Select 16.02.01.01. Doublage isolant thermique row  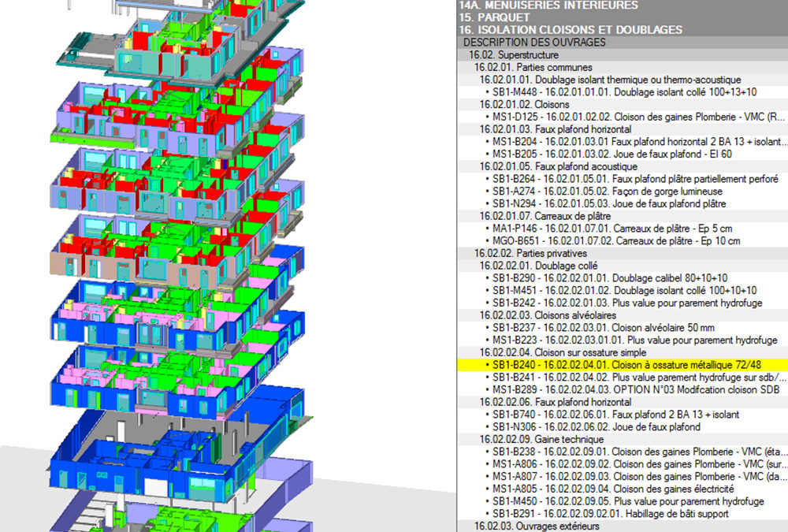pos(623,80)
